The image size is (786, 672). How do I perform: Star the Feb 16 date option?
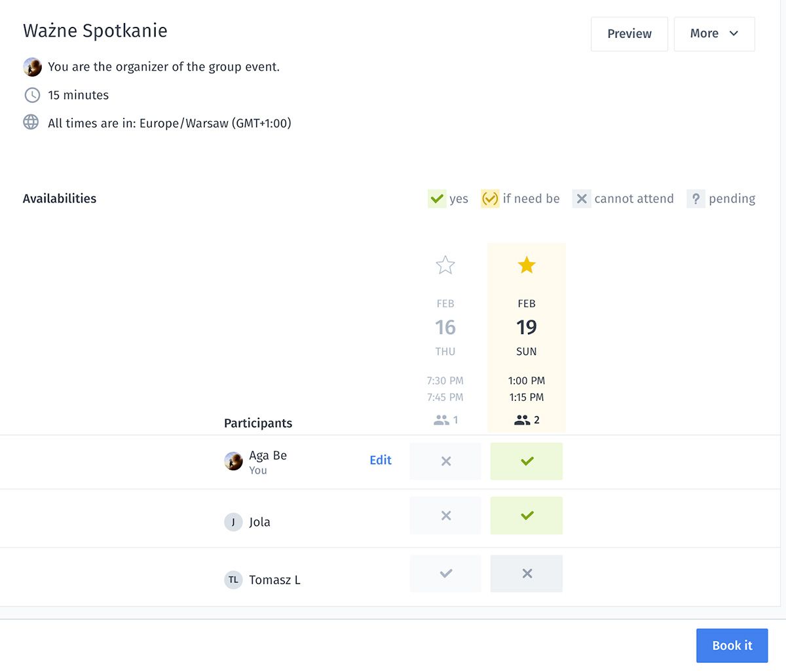445,265
